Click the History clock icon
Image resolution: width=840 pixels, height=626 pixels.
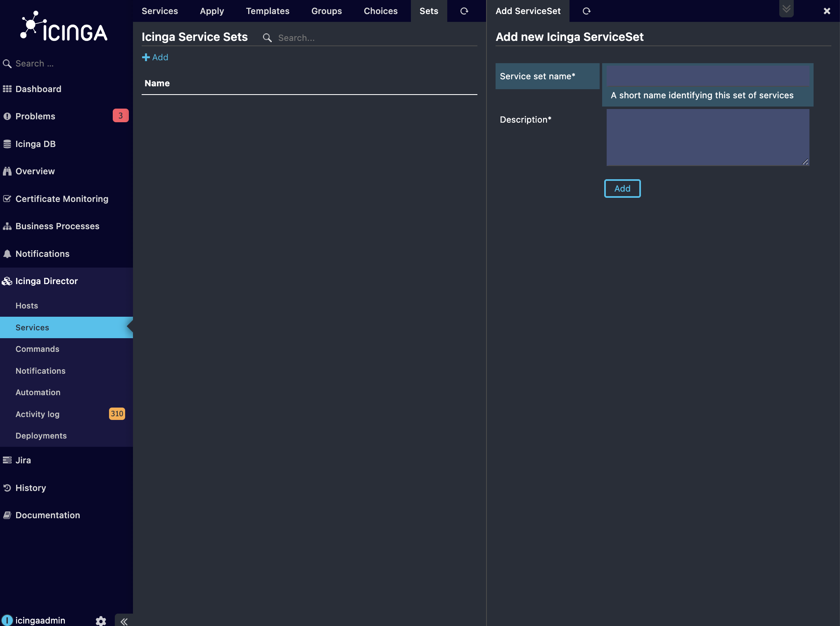[x=7, y=488]
